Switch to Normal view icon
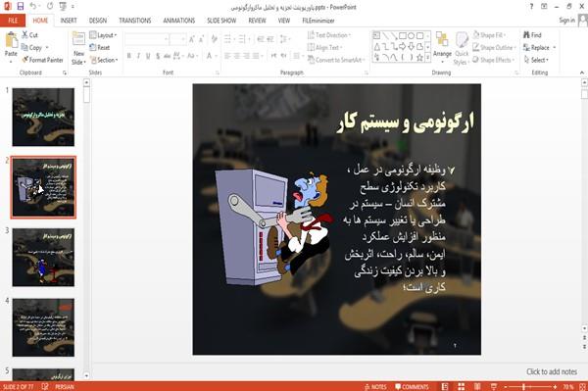The image size is (588, 391). [x=445, y=386]
